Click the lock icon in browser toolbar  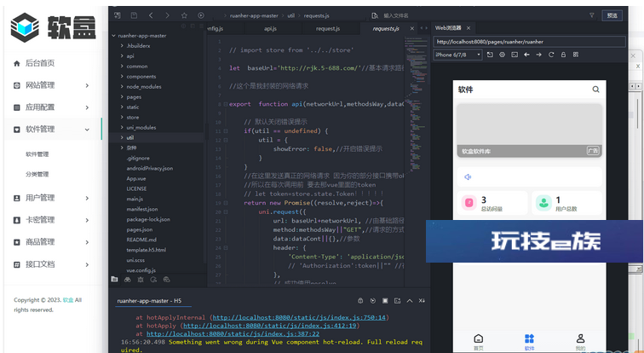[x=564, y=55]
